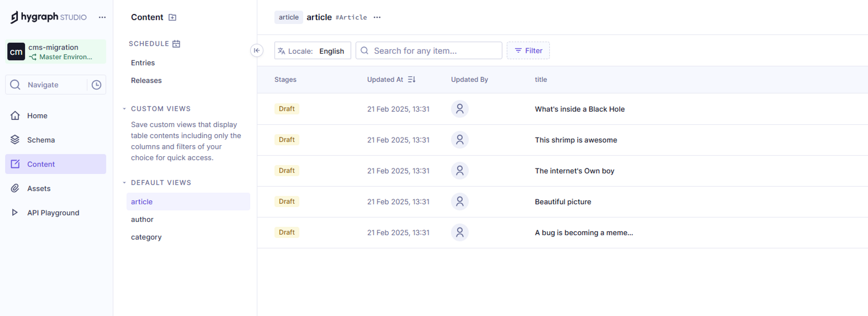Viewport: 868px width, 316px height.
Task: Click the Hygraph Studio logo
Action: point(48,17)
